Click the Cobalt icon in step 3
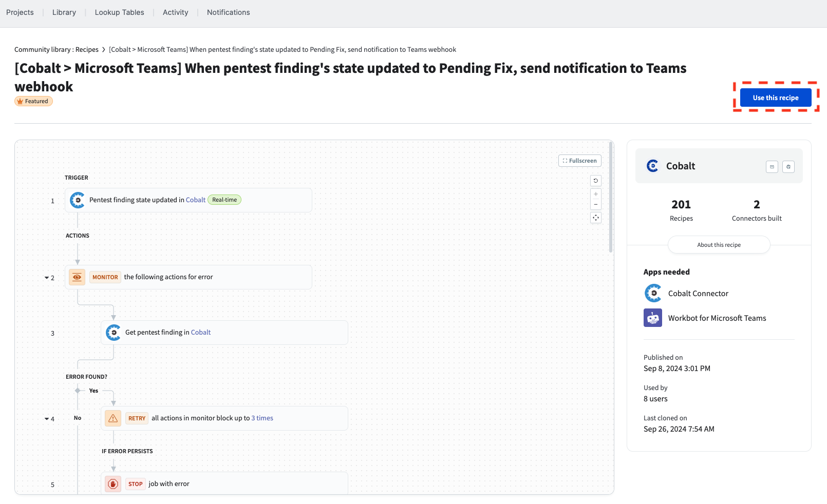Screen dimensions: 827x504 113,333
